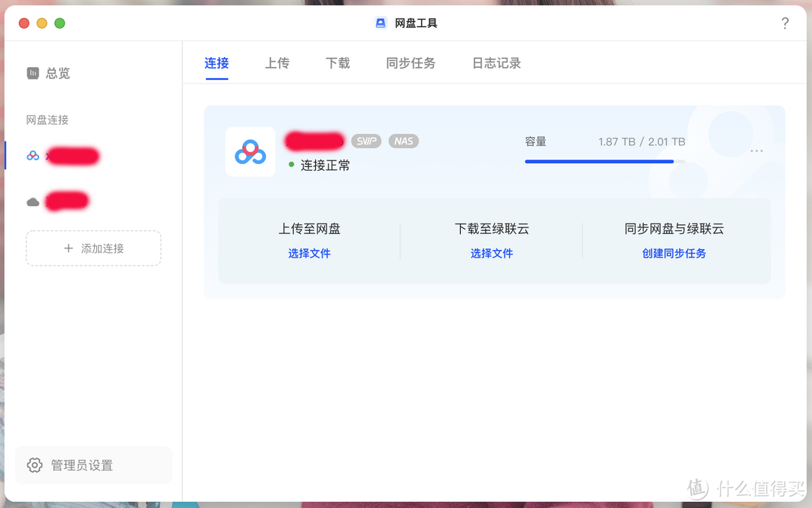812x508 pixels.
Task: Open help via the question mark icon
Action: [x=785, y=23]
